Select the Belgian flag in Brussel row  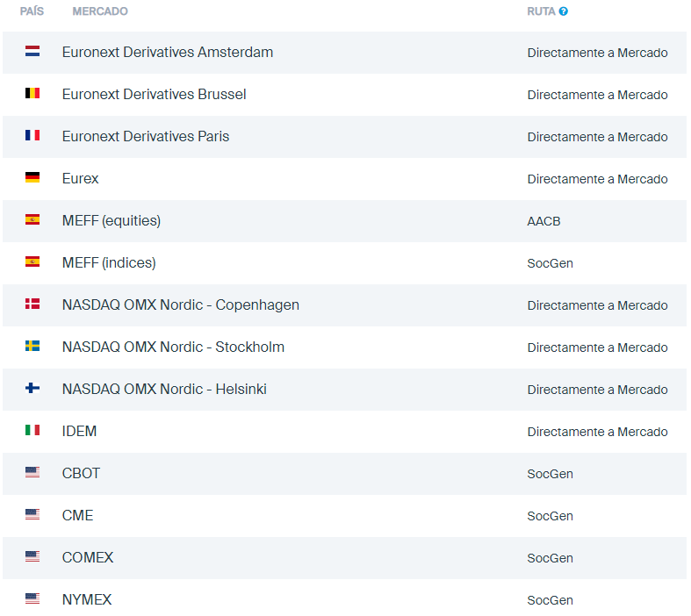pyautogui.click(x=32, y=94)
